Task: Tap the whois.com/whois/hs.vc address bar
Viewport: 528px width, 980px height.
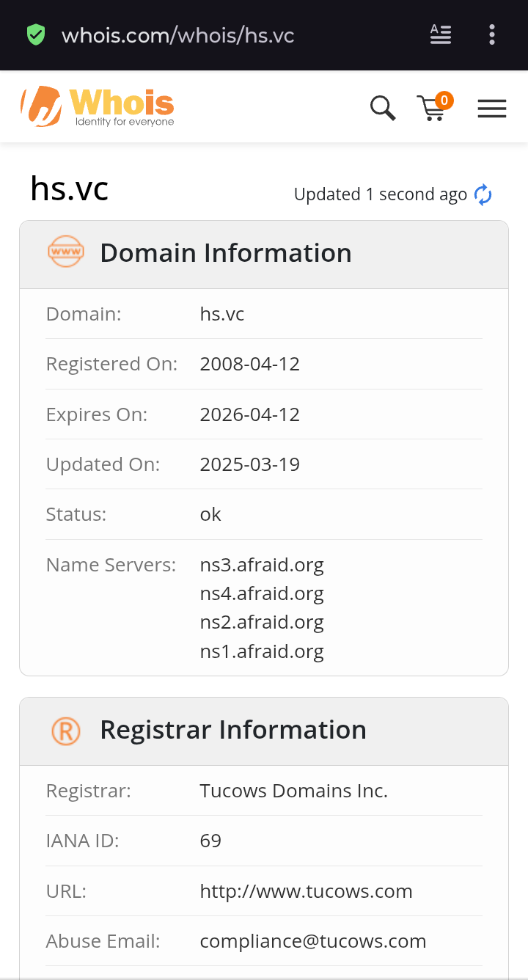Action: (178, 35)
